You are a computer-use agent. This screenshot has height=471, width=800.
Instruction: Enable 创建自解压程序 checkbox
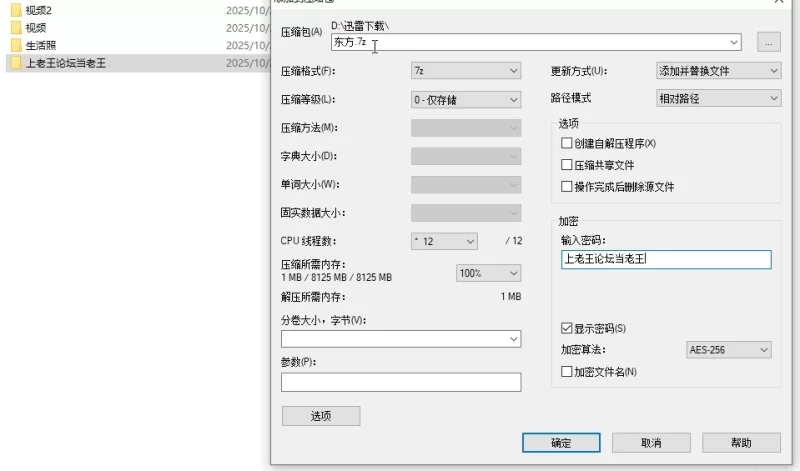pos(567,144)
